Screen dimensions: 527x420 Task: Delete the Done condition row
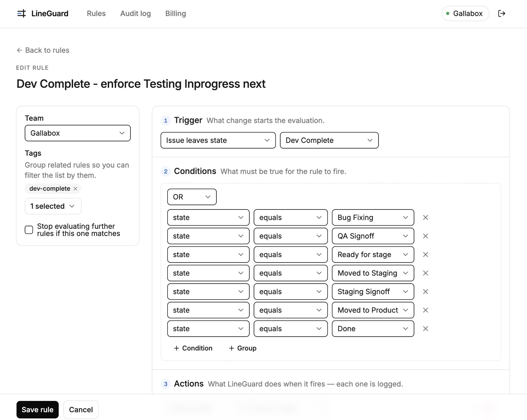pos(426,329)
